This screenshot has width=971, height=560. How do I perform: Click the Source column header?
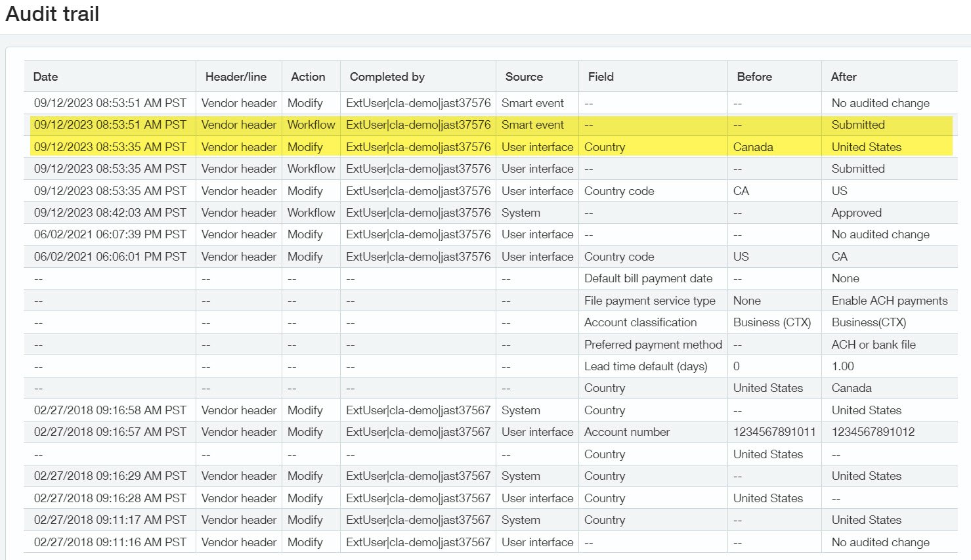524,77
